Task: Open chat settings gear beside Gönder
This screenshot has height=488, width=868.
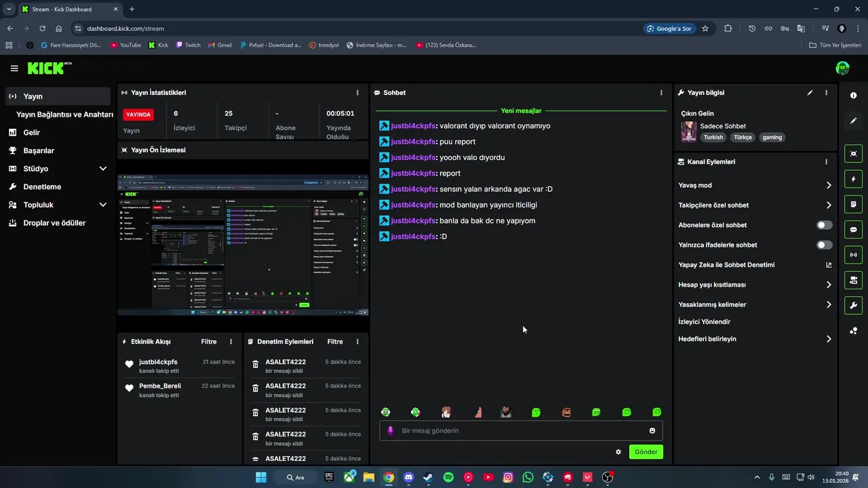Action: pos(618,452)
